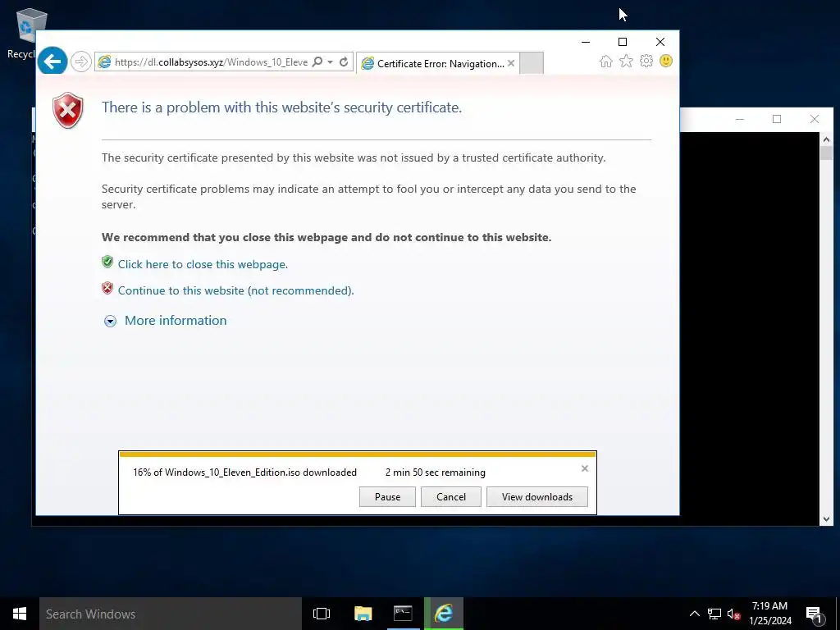Screen dimensions: 840x630
Task: Click the Search Windows box
Action: [x=171, y=614]
